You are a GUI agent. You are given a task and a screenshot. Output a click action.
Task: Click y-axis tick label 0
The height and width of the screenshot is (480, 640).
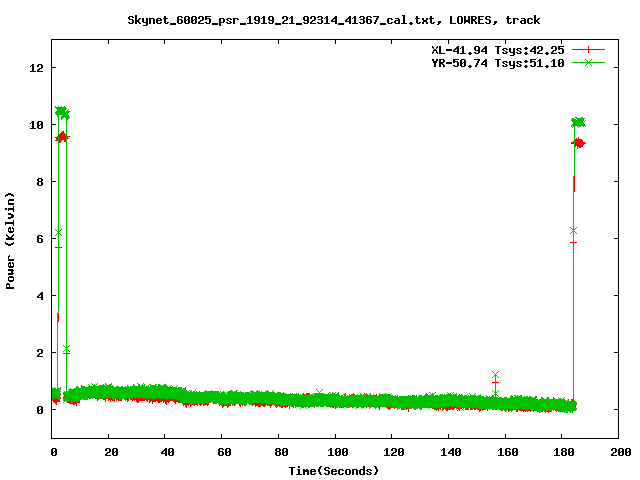(40, 410)
